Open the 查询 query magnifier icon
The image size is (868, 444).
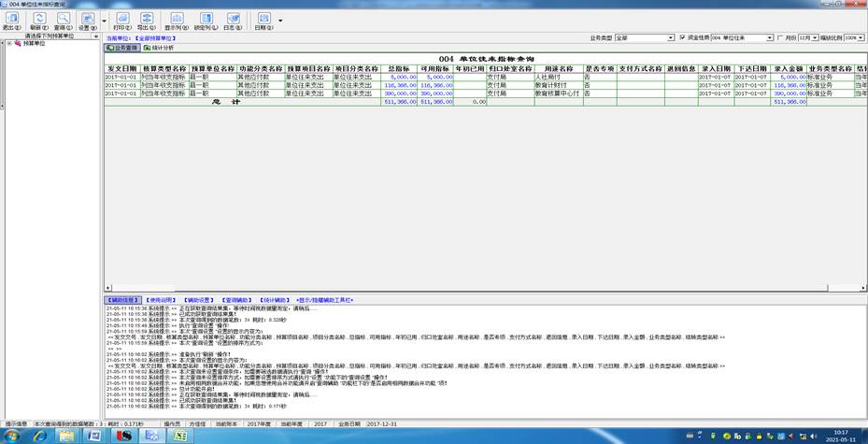tap(64, 21)
